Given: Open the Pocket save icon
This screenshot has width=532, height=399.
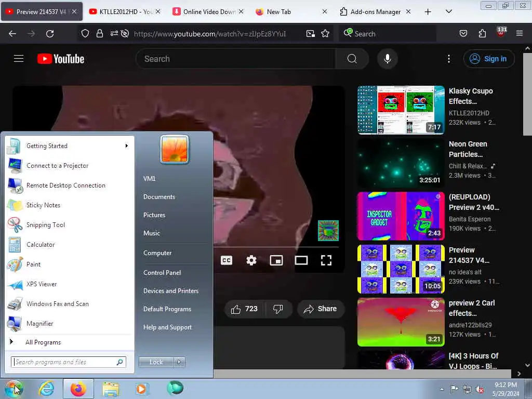Looking at the screenshot, I should pyautogui.click(x=463, y=34).
